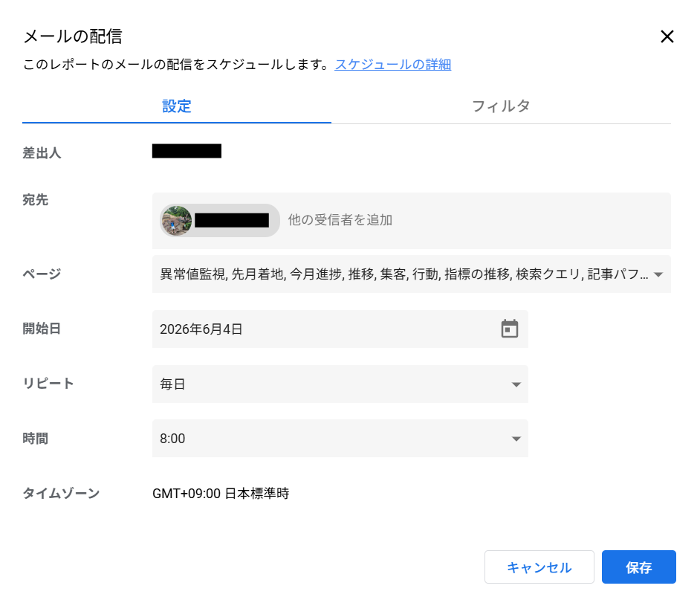Click the GMT+09:00 日本標準時 timezone text
The image size is (700, 600).
pyautogui.click(x=221, y=493)
